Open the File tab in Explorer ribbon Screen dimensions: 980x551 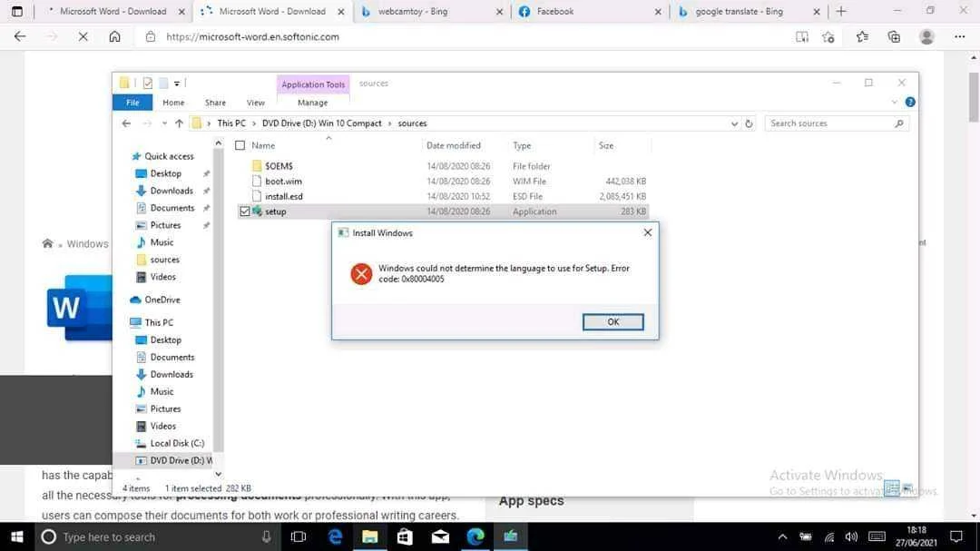coord(132,103)
